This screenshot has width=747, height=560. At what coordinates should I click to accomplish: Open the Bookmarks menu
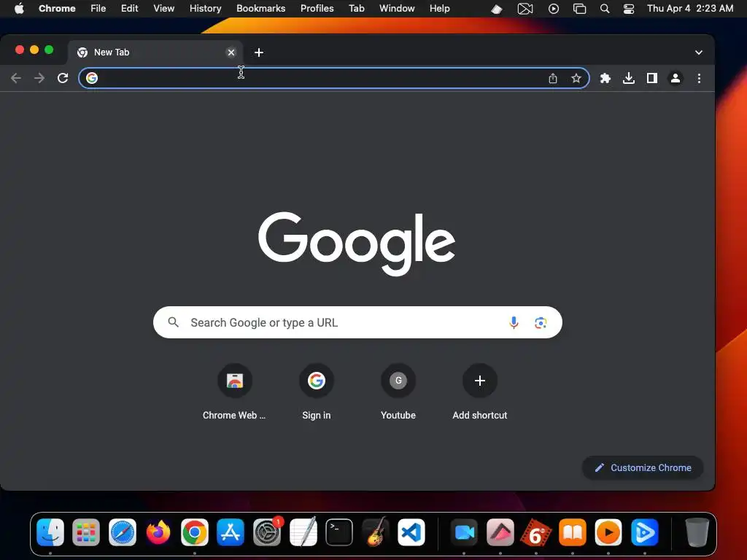pyautogui.click(x=261, y=9)
